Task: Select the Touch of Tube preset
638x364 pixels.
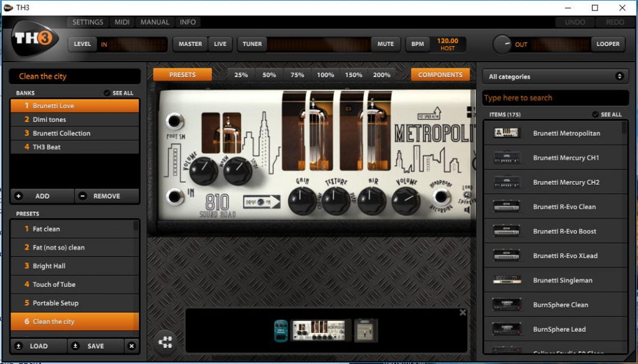Action: click(x=75, y=284)
